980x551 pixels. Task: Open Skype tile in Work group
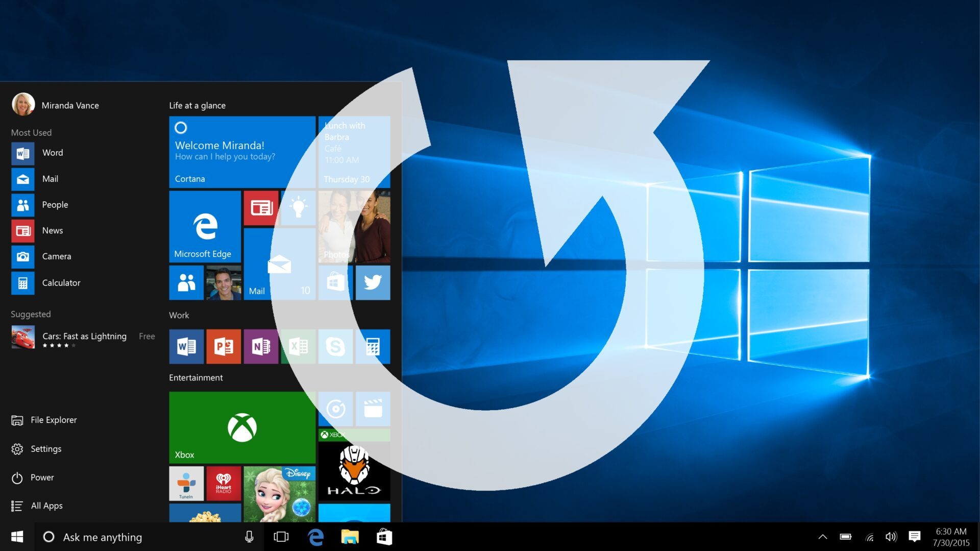pyautogui.click(x=335, y=347)
